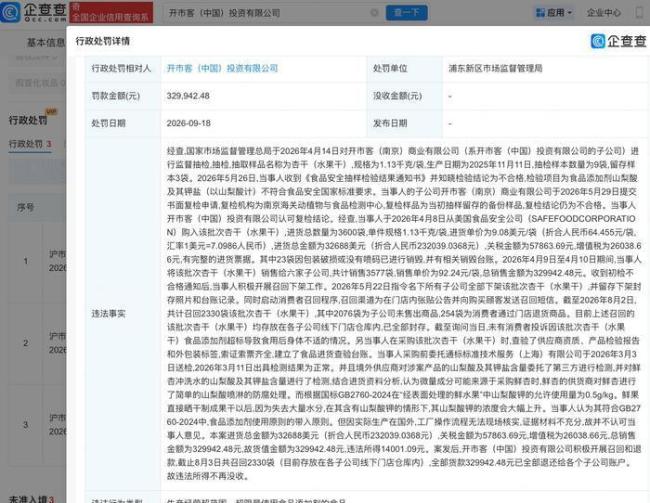Image resolution: width=650 pixels, height=503 pixels.
Task: Click the search field containing 开市客（中国）投资有限公司
Action: pyautogui.click(x=272, y=13)
